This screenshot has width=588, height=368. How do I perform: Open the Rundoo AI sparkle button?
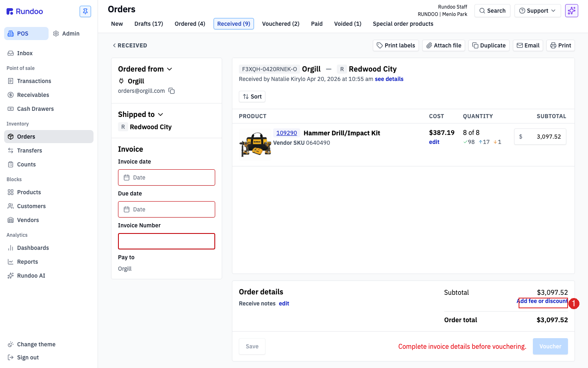pyautogui.click(x=572, y=11)
